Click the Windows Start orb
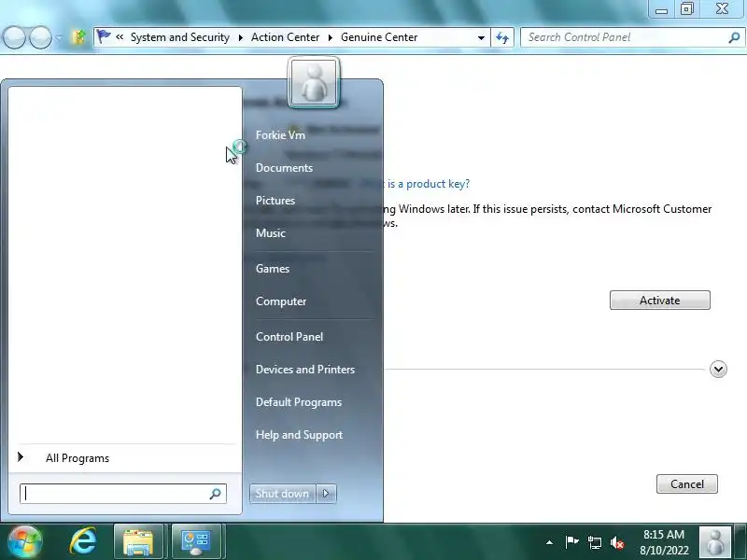Viewport: 747px width, 560px height. tap(25, 542)
